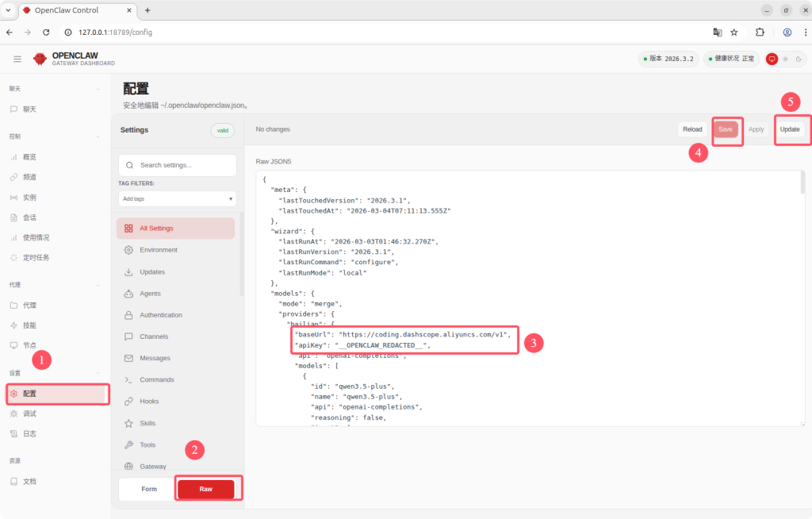Click the Search settings input field
812x519 pixels.
[x=183, y=165]
